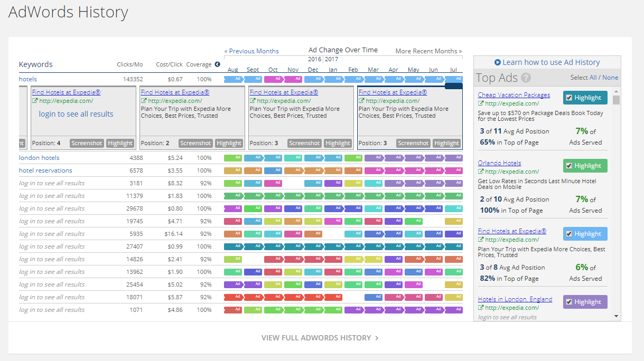Click the Aug ad marker in the 14826 clicks row
The height and width of the screenshot is (361, 644).
pyautogui.click(x=233, y=259)
